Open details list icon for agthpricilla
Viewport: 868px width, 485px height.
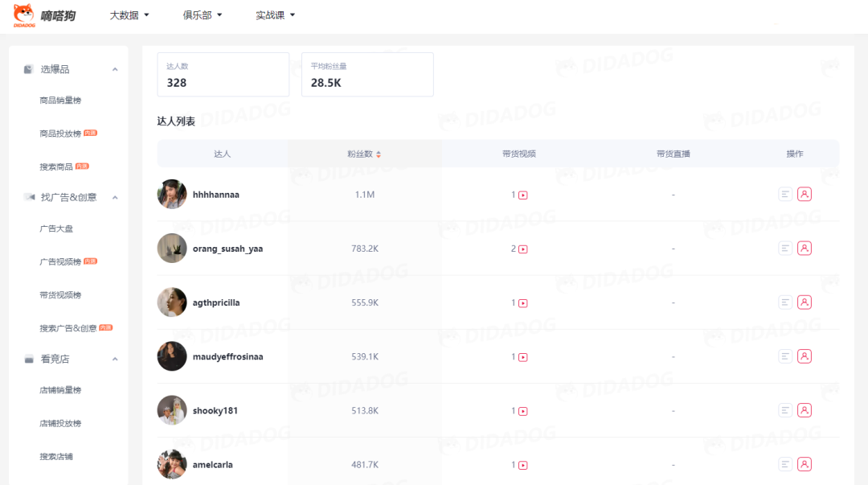pos(785,302)
